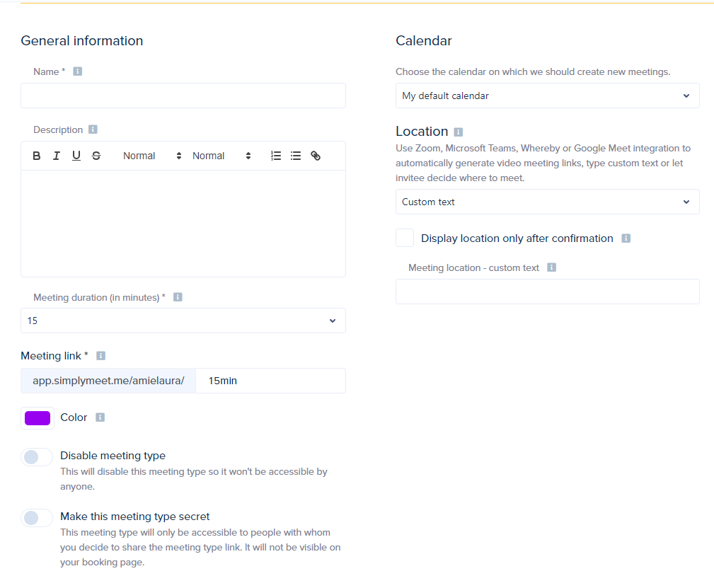Viewport: 714px width, 588px height.
Task: Insert a numbered list in description
Action: (x=275, y=156)
